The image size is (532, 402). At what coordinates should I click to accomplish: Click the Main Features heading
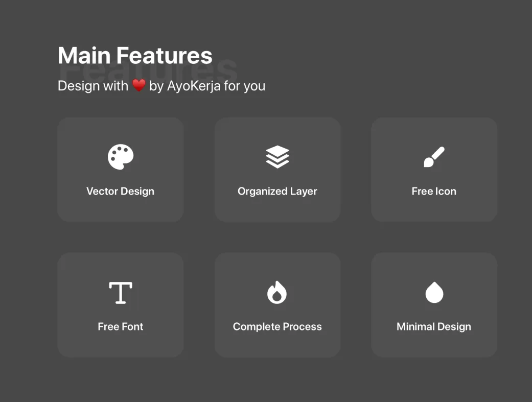point(135,56)
